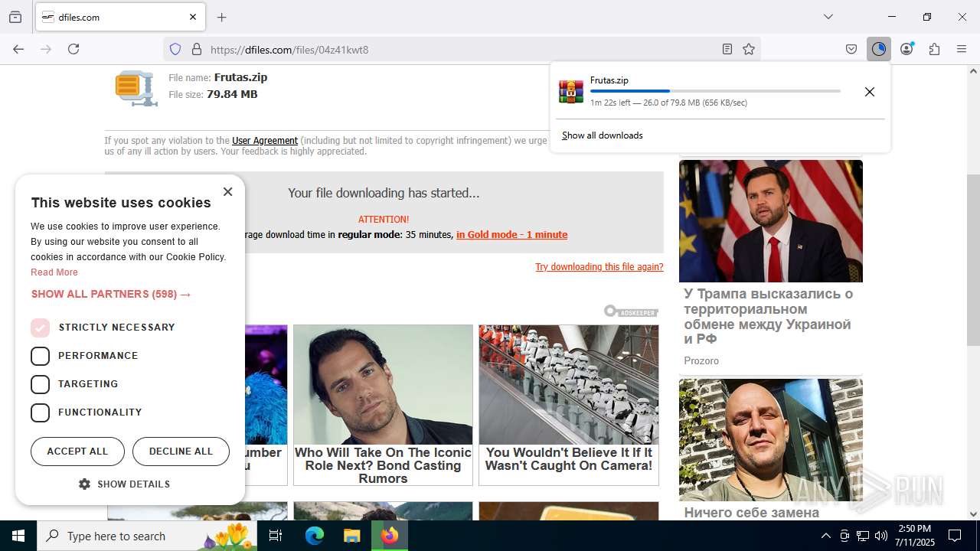Cancel the Frutas.zip download
This screenshot has height=551, width=980.
tap(870, 92)
